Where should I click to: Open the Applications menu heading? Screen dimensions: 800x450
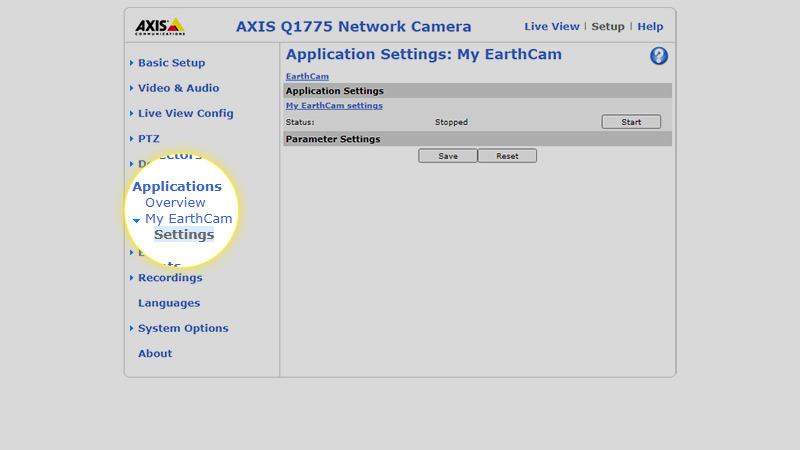click(177, 186)
